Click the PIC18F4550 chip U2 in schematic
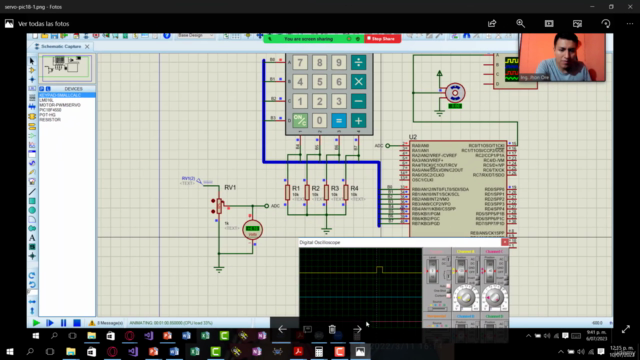Viewport: 640px width, 360px height. (x=458, y=188)
